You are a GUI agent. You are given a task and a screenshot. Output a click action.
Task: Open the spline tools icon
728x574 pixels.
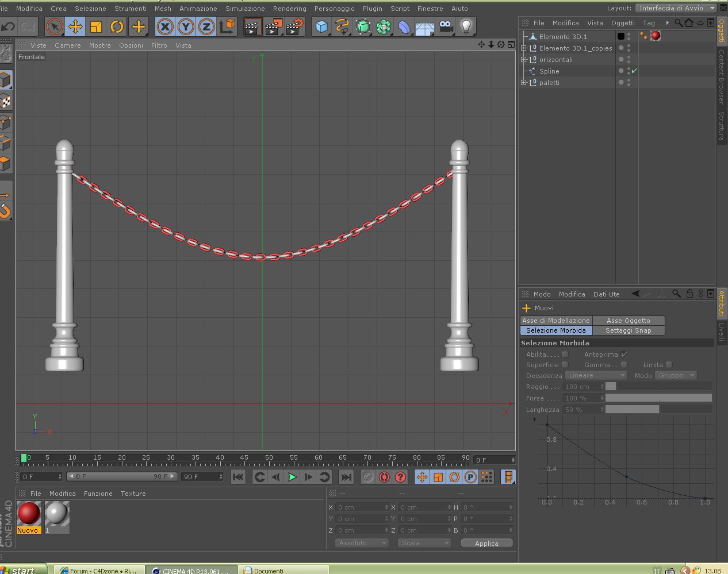pos(342,26)
